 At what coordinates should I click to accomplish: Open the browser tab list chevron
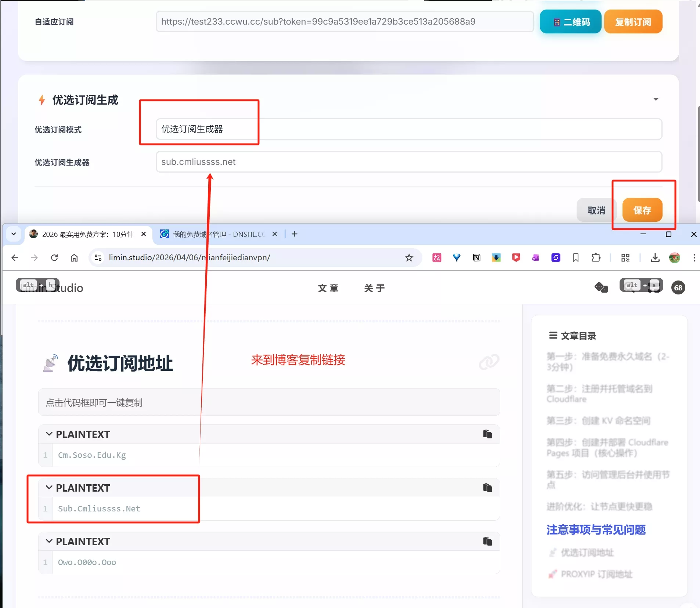pos(14,234)
